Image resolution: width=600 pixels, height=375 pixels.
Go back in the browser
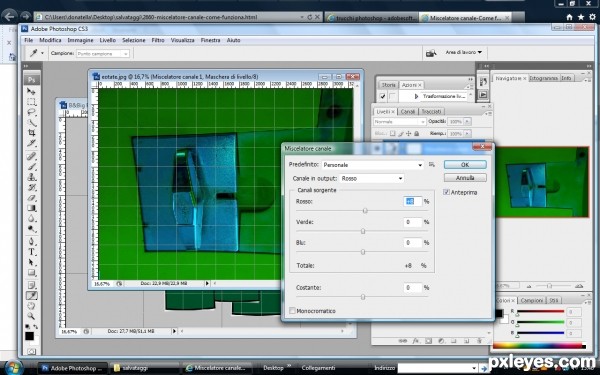pos(10,16)
